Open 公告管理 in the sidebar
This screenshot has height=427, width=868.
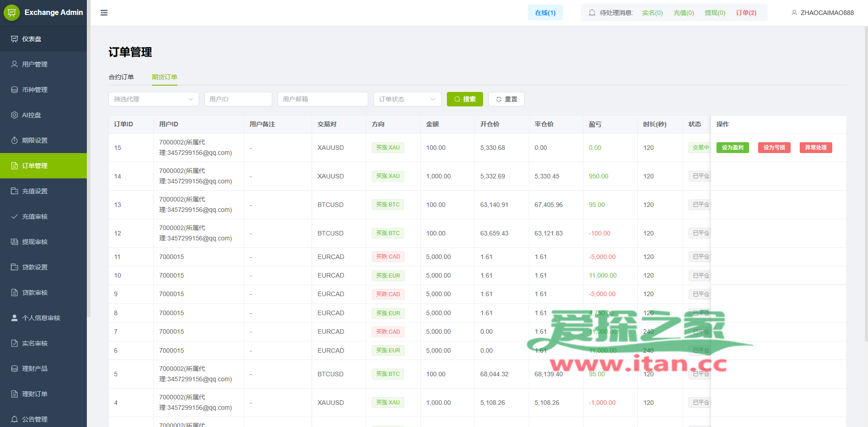(34, 419)
